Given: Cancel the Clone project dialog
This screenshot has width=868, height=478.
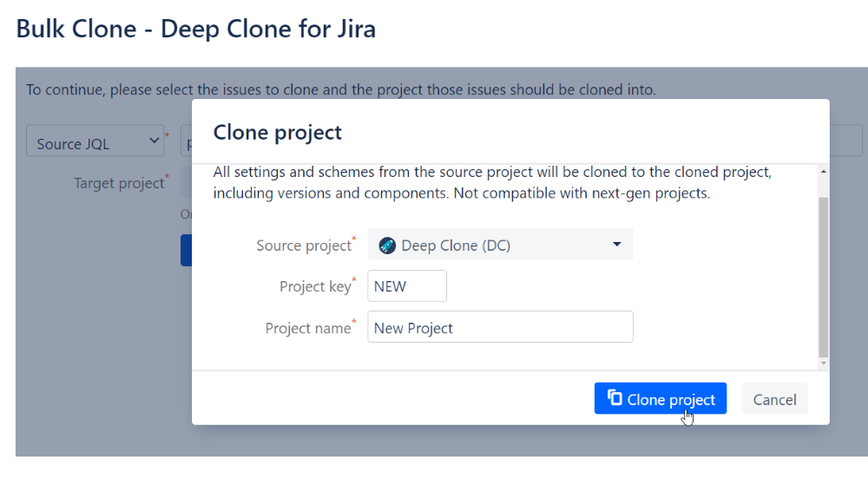Looking at the screenshot, I should tap(774, 399).
